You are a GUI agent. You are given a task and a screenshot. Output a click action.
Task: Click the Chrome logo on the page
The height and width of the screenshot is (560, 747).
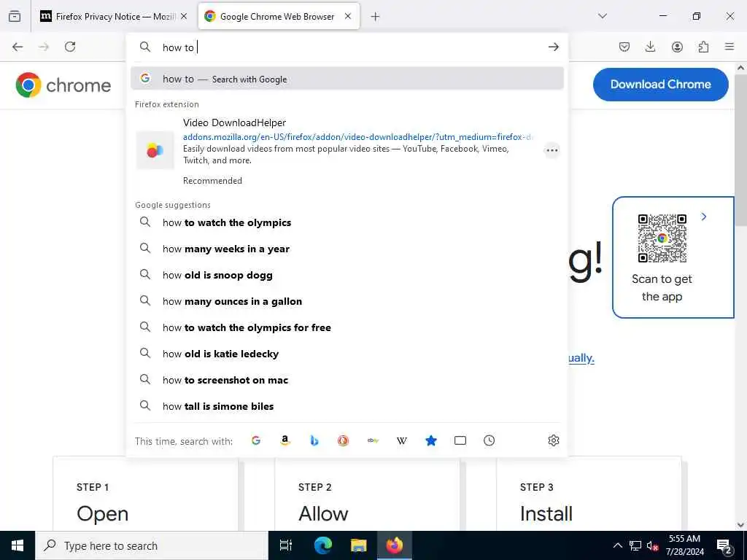(63, 85)
